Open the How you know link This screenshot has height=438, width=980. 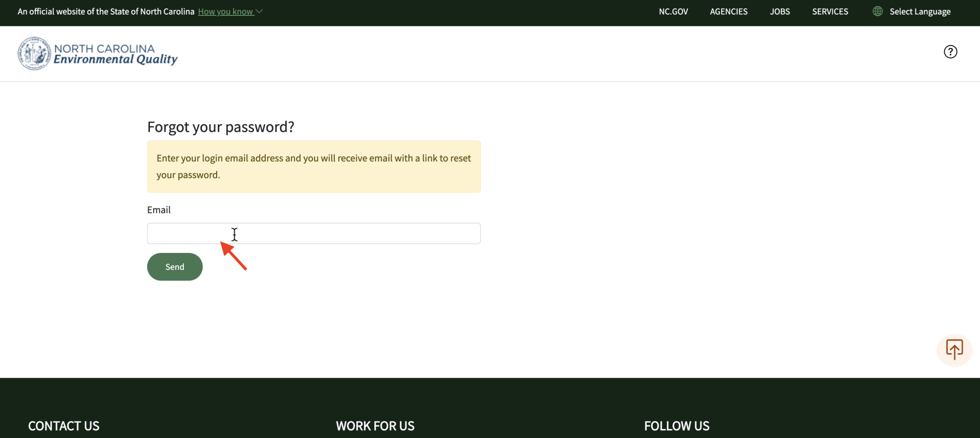(225, 11)
